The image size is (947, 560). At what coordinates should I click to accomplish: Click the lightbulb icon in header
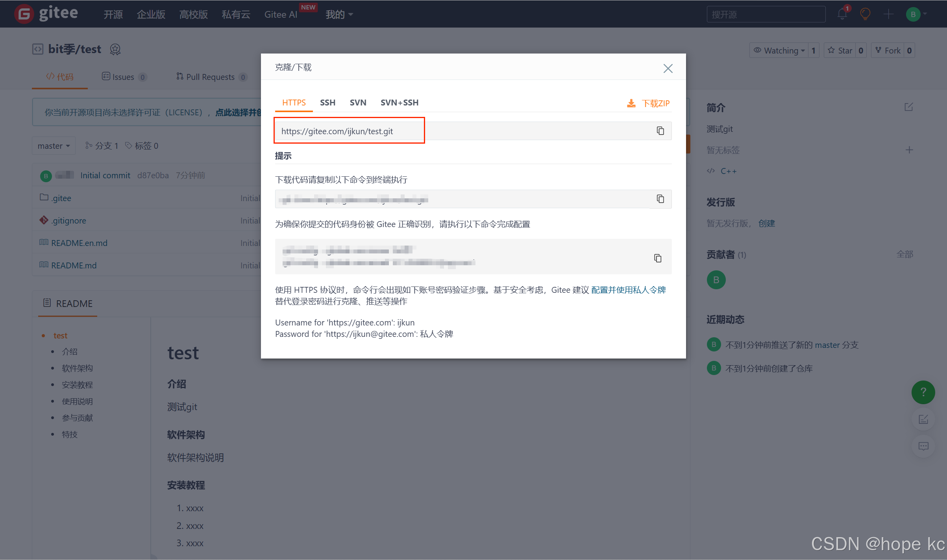865,14
